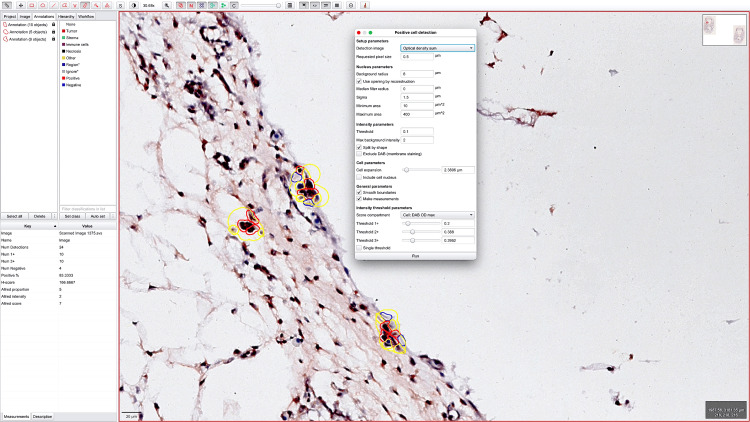Viewport: 750px width, 422px height.
Task: Toggle the red N annotation names button
Action: pos(191,5)
